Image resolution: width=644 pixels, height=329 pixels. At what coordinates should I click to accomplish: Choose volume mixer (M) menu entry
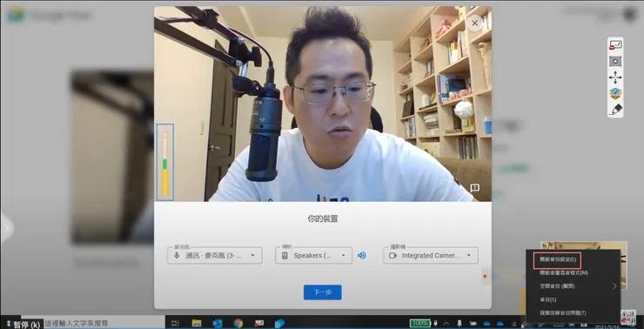click(x=573, y=272)
